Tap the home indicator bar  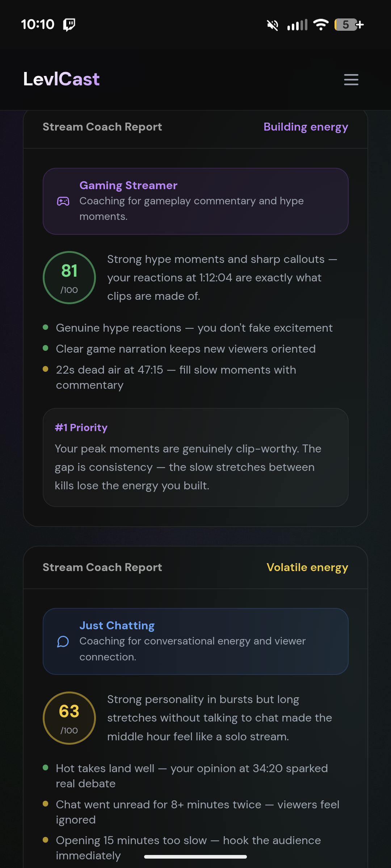coord(195,856)
